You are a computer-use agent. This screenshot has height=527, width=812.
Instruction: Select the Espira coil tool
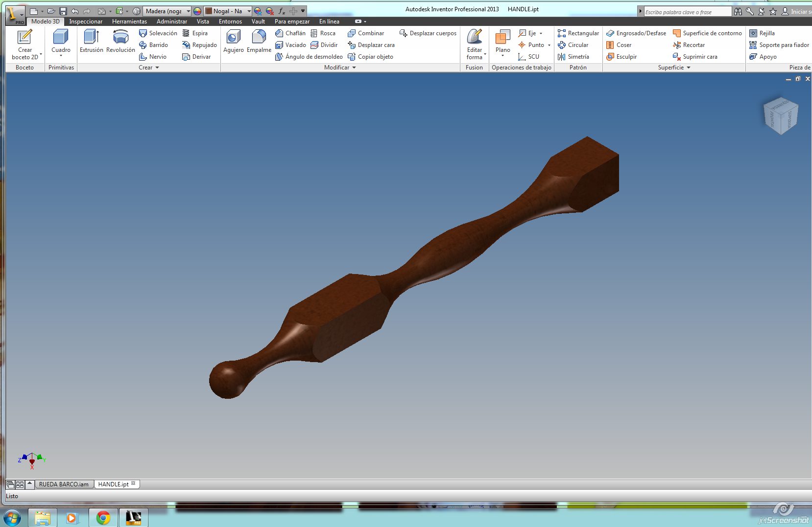195,33
